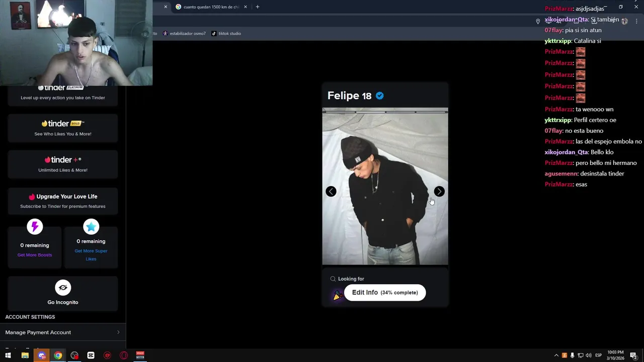Image resolution: width=644 pixels, height=362 pixels.
Task: Close the cuanto quedan 1500 km tab
Action: (x=246, y=7)
